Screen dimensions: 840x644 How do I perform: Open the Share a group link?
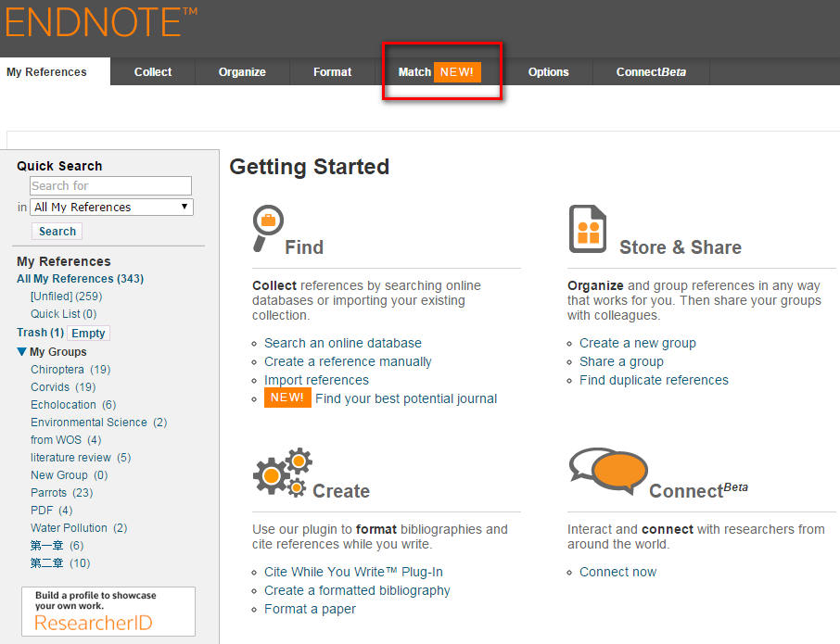point(621,362)
